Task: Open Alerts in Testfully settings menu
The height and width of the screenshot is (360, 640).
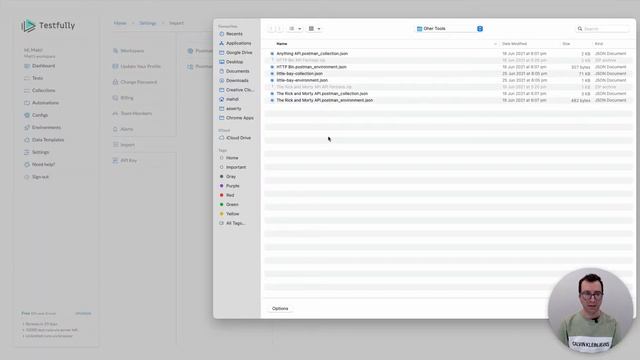Action: [x=127, y=129]
